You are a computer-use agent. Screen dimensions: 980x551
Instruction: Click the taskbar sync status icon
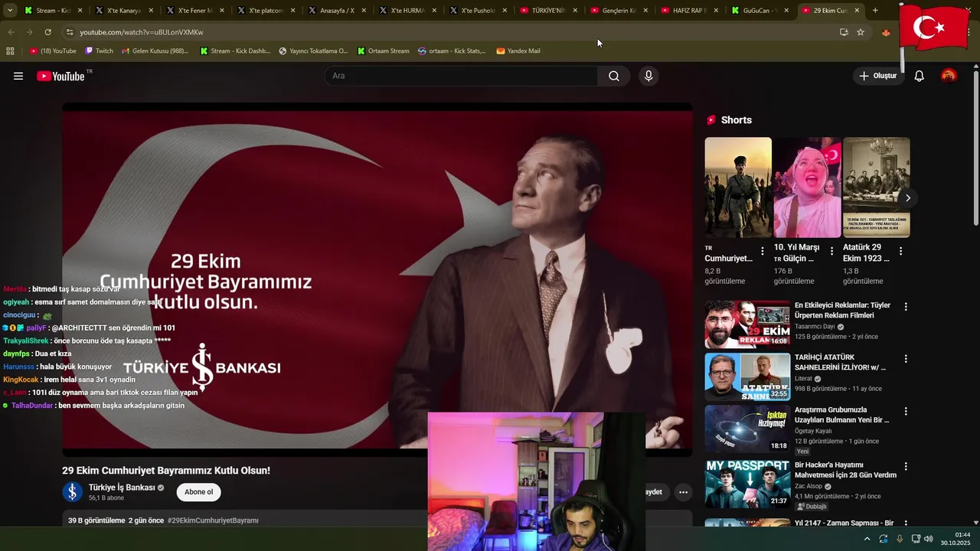point(884,539)
